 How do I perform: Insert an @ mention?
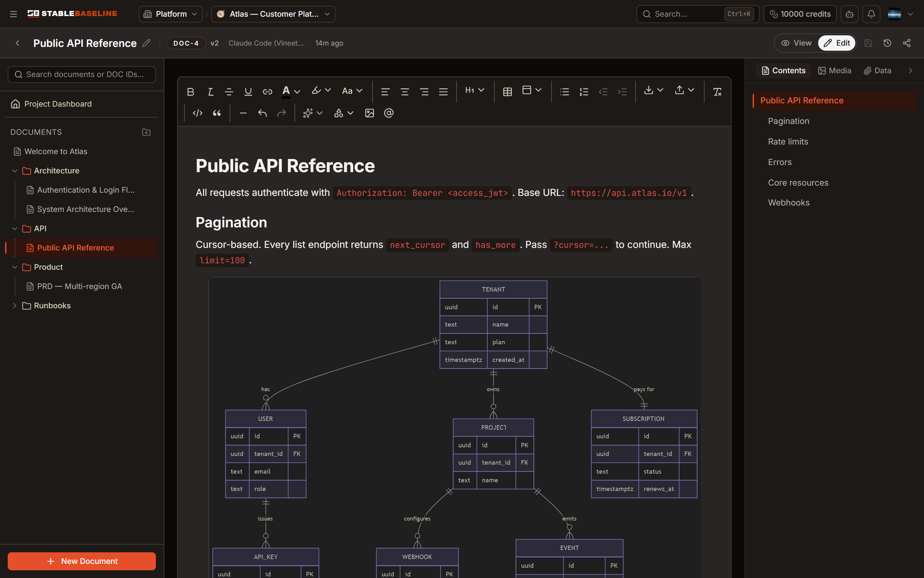pyautogui.click(x=389, y=113)
